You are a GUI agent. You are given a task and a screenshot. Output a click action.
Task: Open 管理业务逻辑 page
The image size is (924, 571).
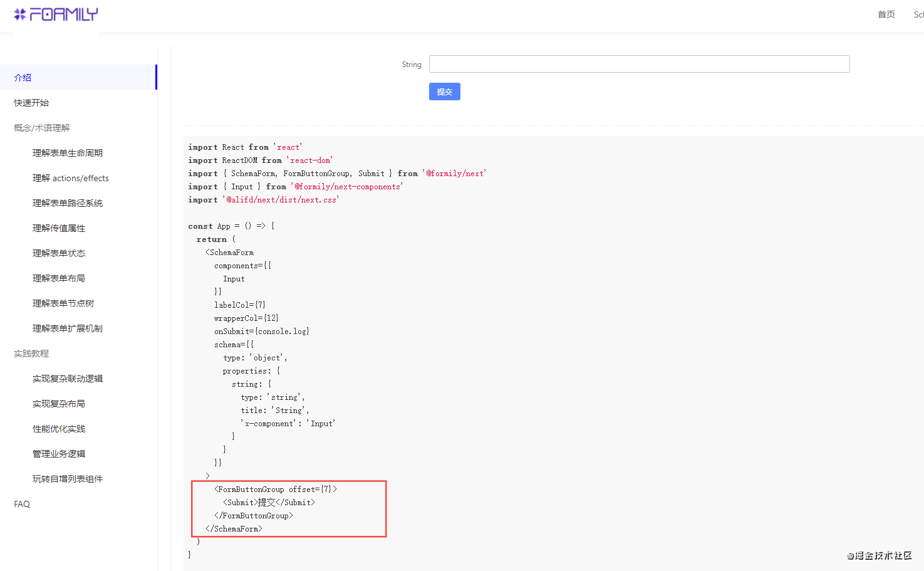click(59, 454)
